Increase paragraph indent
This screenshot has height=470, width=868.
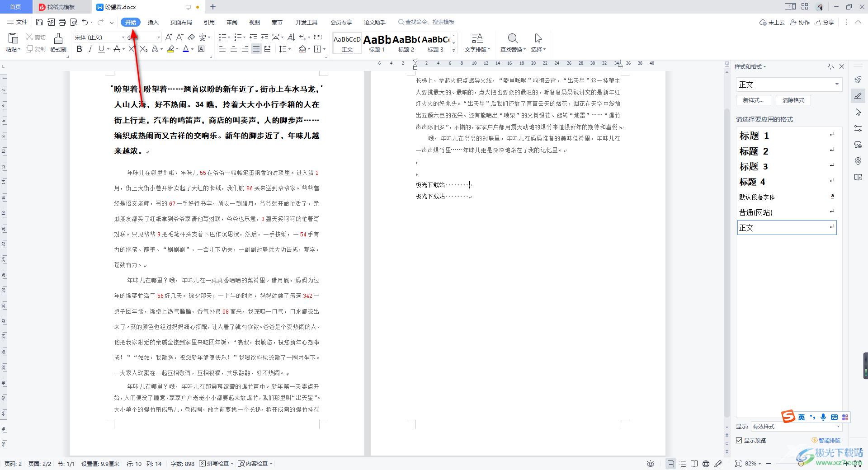coord(264,37)
